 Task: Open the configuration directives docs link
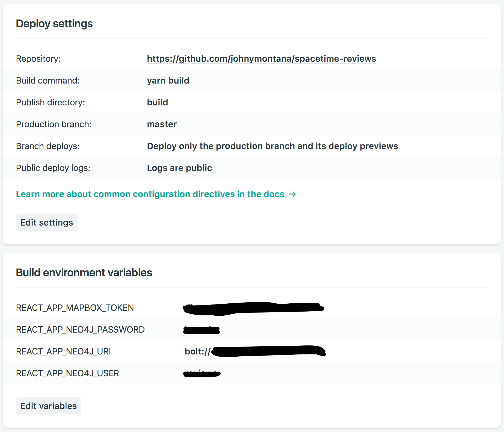pyautogui.click(x=150, y=194)
